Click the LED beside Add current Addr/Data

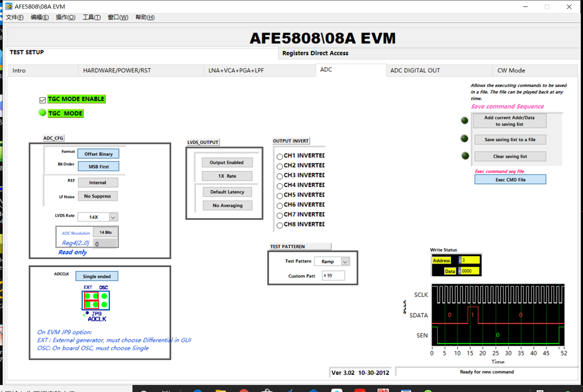click(x=465, y=121)
